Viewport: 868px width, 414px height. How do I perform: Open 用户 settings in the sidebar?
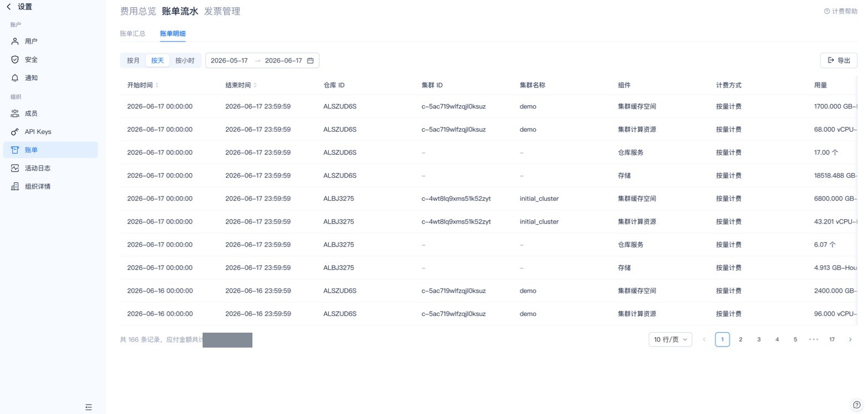click(x=50, y=41)
